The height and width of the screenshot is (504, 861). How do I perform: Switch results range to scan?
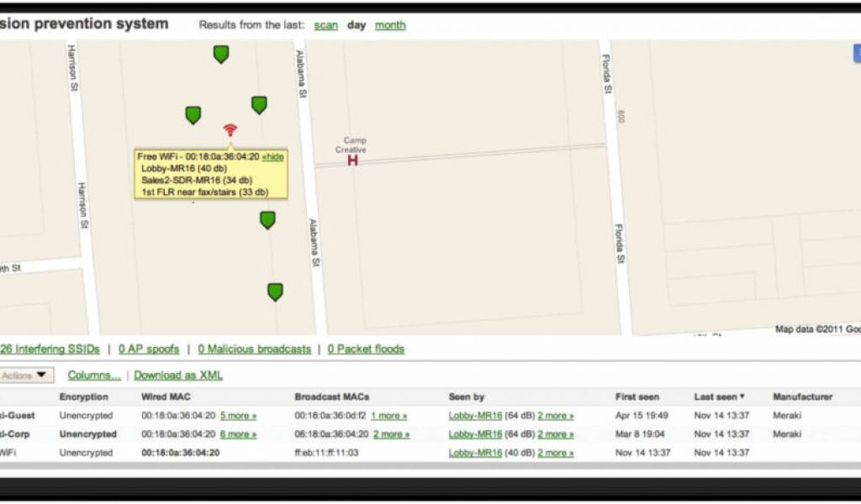325,25
